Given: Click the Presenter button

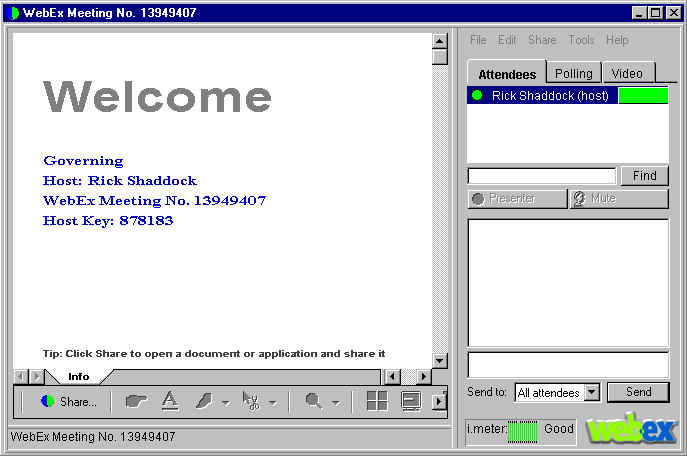Looking at the screenshot, I should point(517,199).
